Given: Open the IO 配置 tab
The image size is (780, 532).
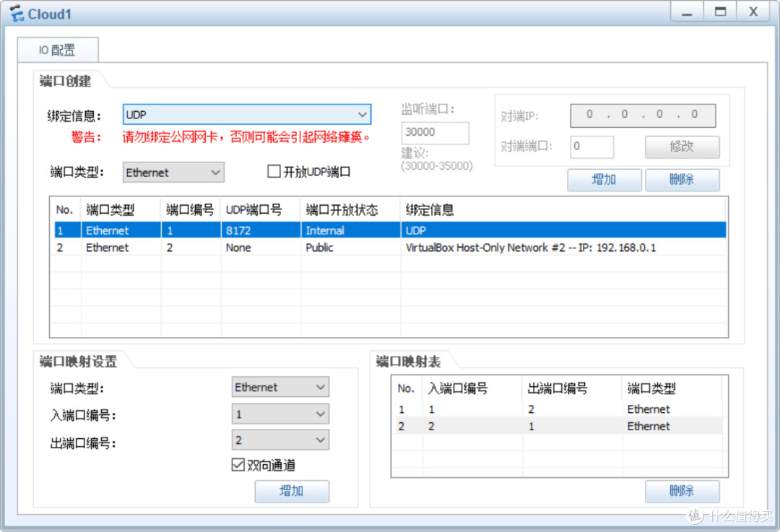Looking at the screenshot, I should (x=58, y=50).
